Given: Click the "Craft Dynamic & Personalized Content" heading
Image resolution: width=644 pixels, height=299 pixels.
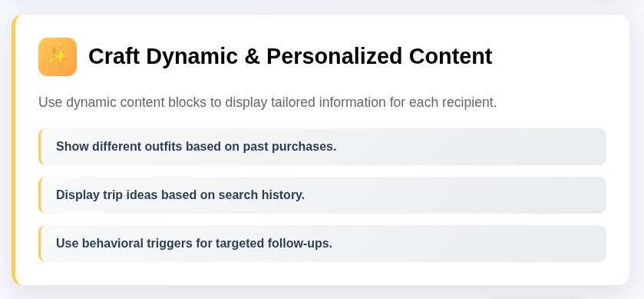Looking at the screenshot, I should click(290, 56).
